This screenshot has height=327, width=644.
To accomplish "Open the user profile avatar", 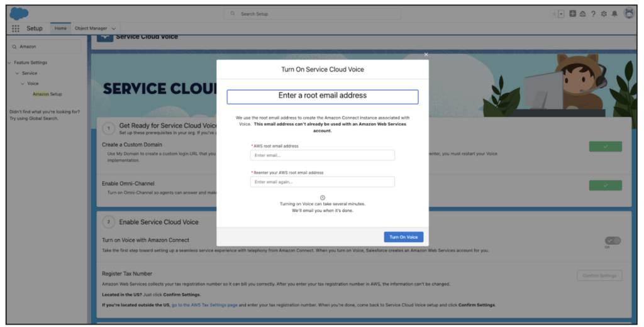I will pos(628,13).
